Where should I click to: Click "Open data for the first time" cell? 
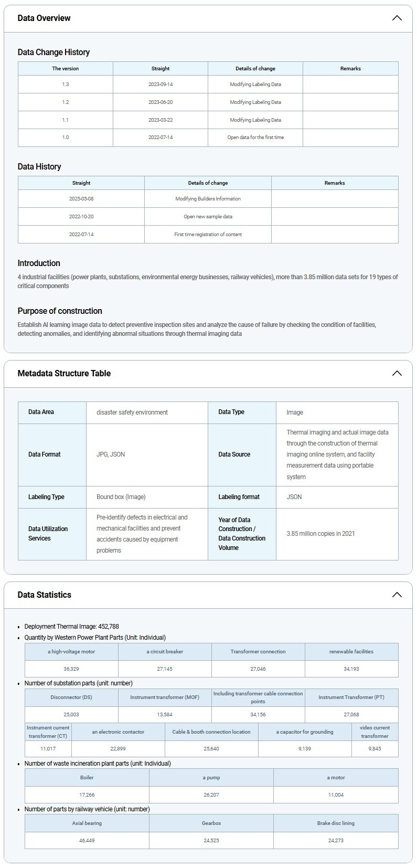tap(255, 137)
